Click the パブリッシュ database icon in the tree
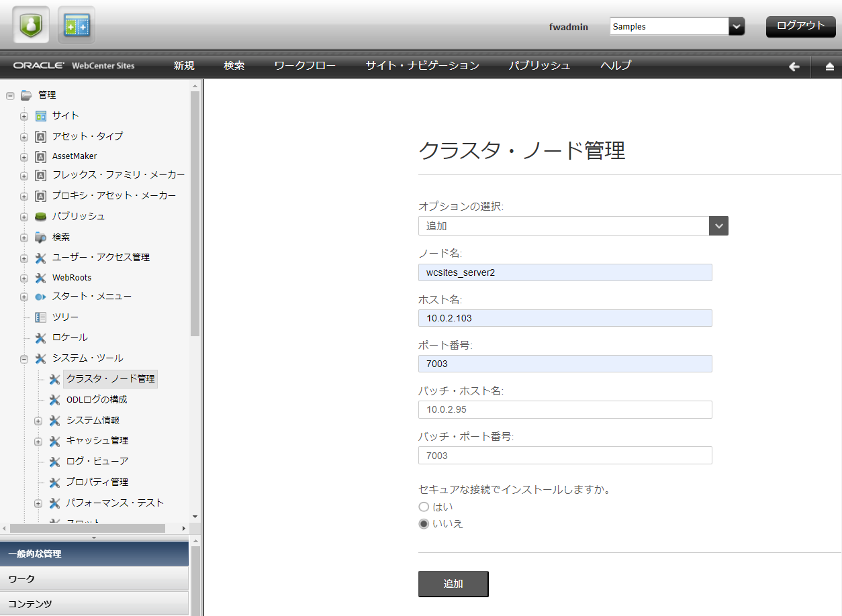Screen dimensions: 842x616 click(x=40, y=216)
